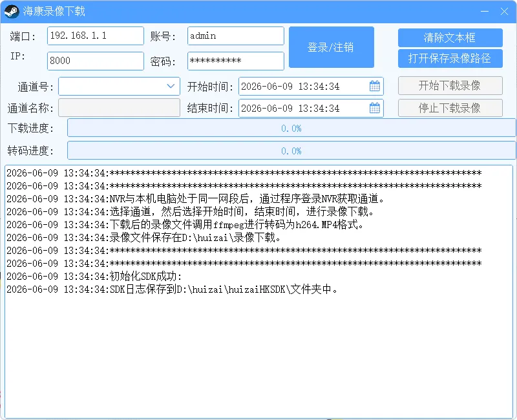Click the 停止下载录像 button

point(450,108)
